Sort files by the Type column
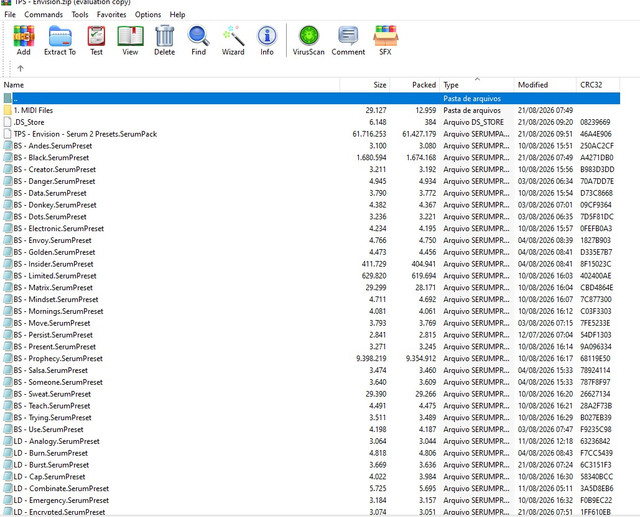Screen dimensions: 640x517 pyautogui.click(x=477, y=85)
